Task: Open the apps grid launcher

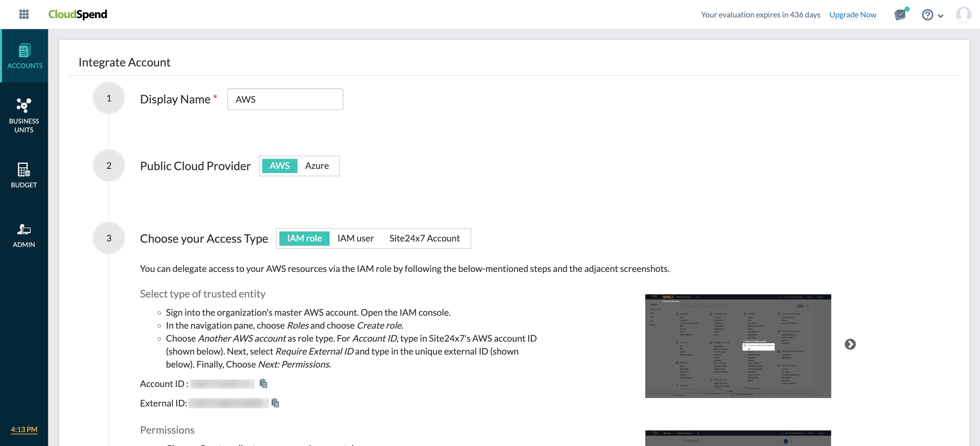Action: pyautogui.click(x=24, y=15)
